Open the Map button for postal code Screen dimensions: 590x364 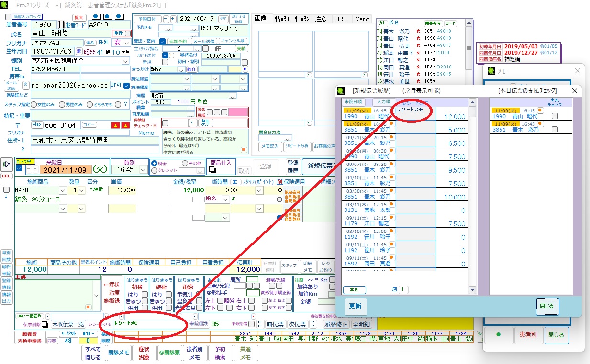(x=37, y=125)
